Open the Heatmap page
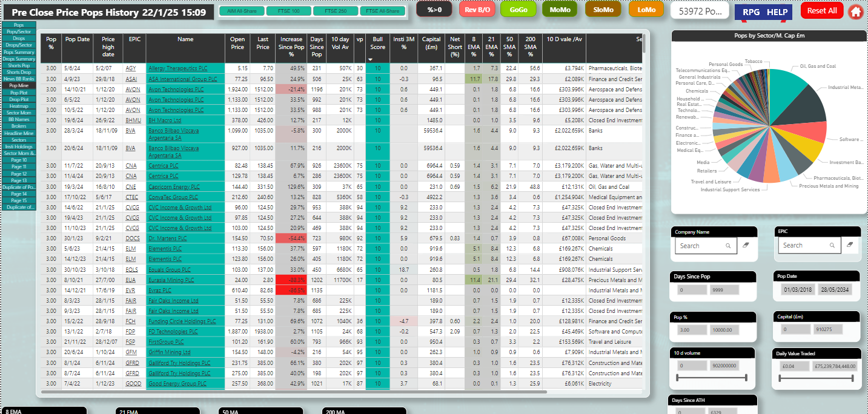Viewport: 868px width, 414px height. [19, 106]
